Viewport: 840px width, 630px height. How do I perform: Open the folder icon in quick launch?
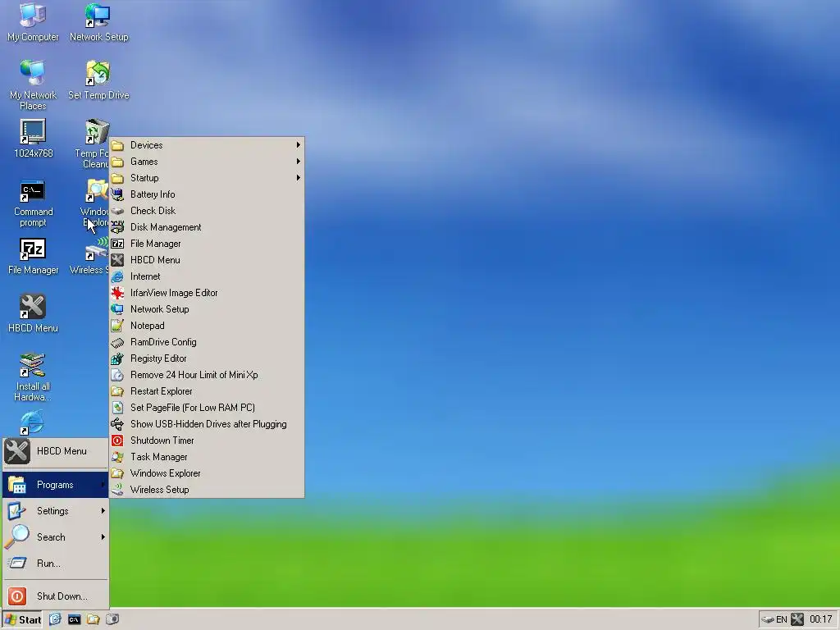[x=94, y=619]
